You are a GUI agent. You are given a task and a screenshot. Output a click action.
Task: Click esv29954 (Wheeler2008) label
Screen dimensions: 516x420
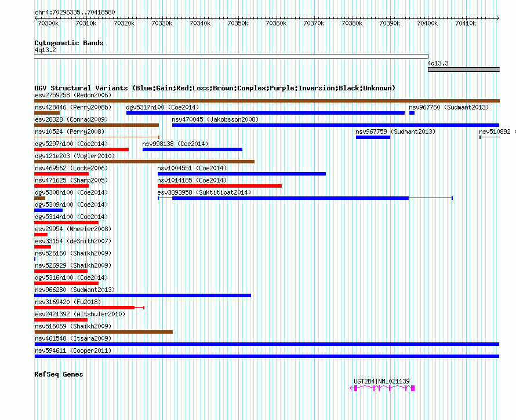(73, 229)
